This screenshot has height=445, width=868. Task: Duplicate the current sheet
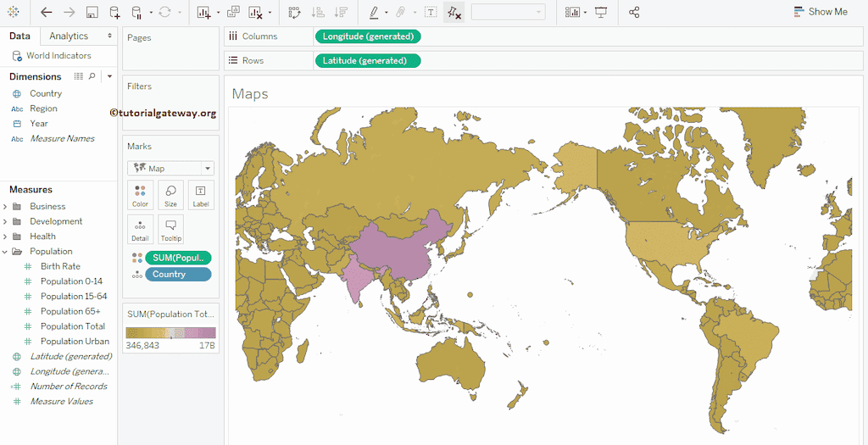coord(234,12)
